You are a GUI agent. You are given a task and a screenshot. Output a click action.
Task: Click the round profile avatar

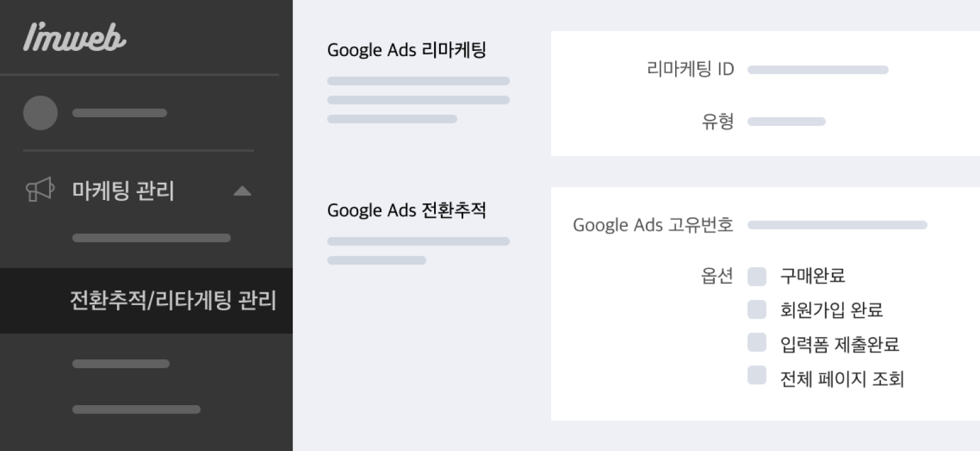click(x=40, y=113)
